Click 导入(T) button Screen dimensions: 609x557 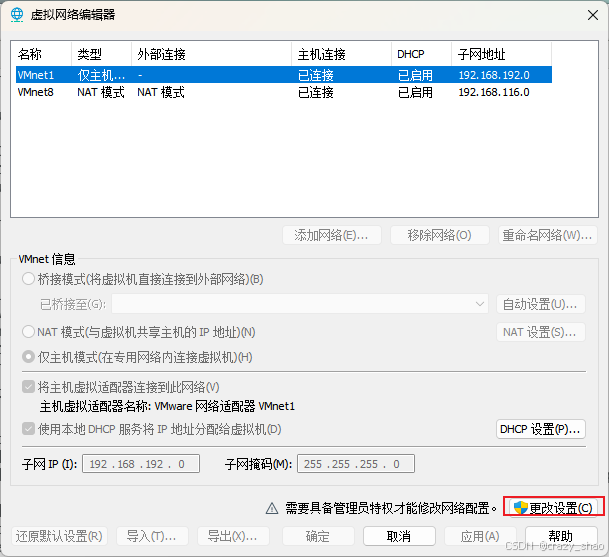[x=152, y=536]
